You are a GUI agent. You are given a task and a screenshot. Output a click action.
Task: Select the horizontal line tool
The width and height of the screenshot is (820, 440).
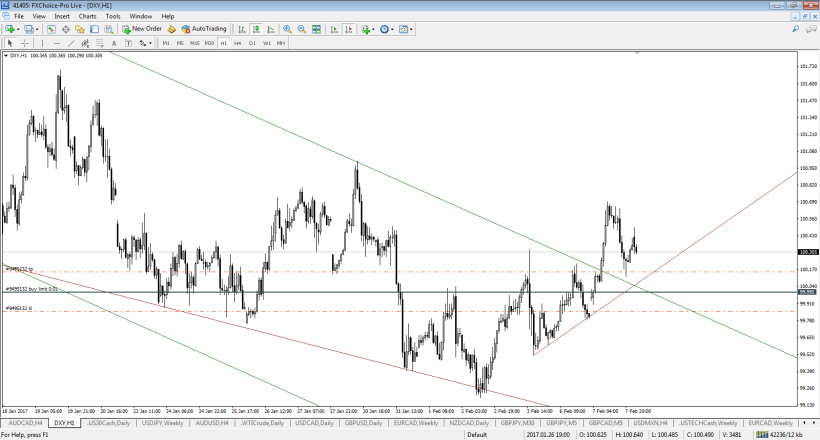click(56, 43)
